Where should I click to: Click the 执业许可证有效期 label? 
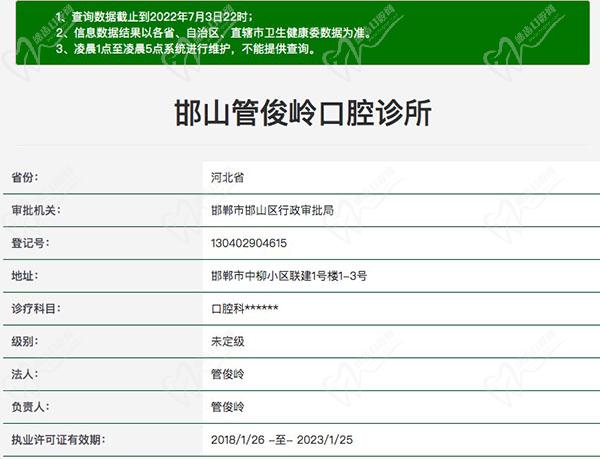click(58, 440)
